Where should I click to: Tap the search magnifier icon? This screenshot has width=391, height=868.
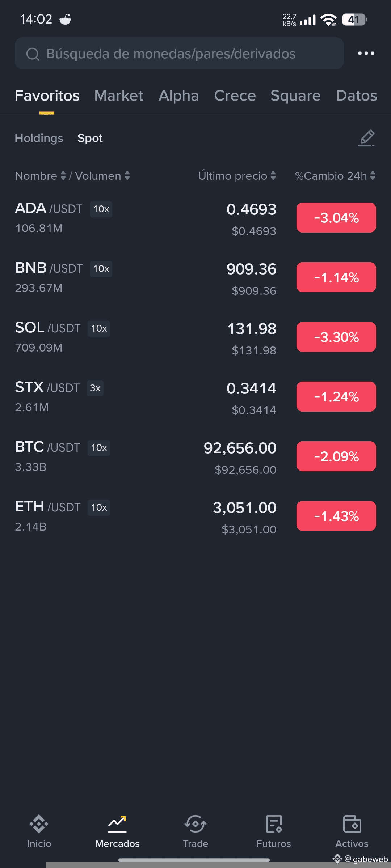point(33,54)
